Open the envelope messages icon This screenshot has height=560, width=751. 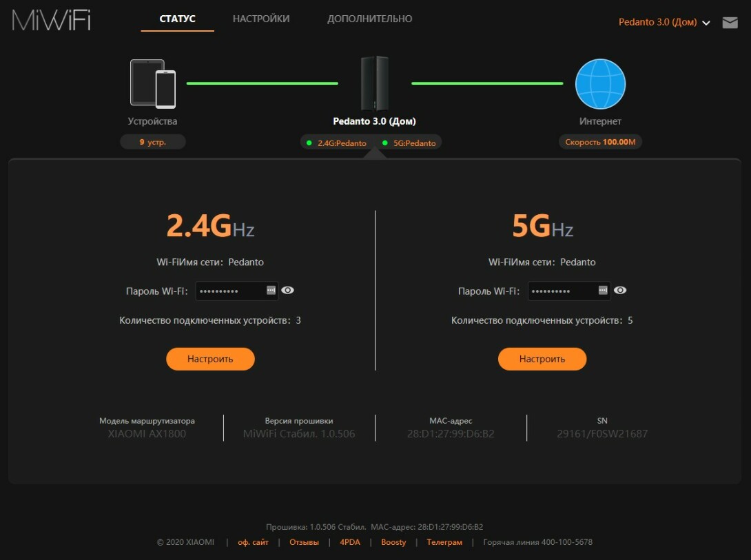(x=730, y=23)
